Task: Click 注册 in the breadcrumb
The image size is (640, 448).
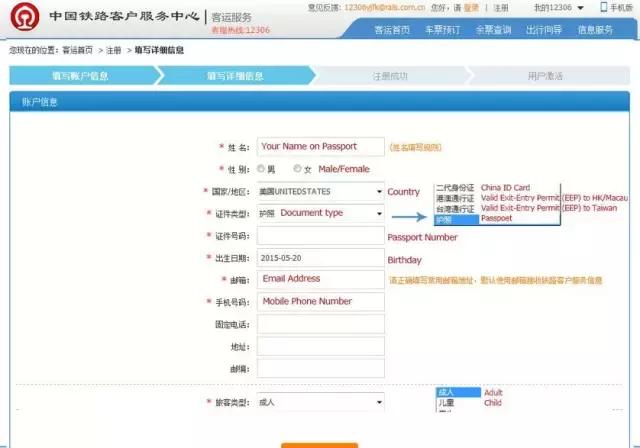Action: [113, 50]
